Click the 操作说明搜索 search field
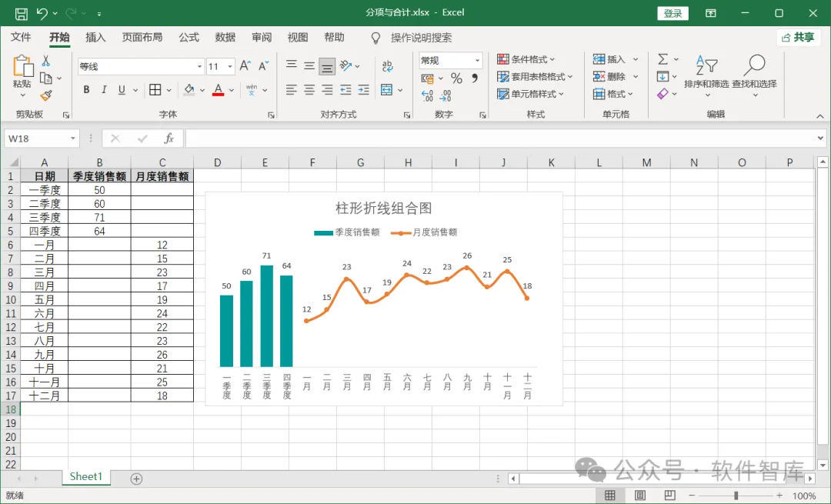 [422, 38]
